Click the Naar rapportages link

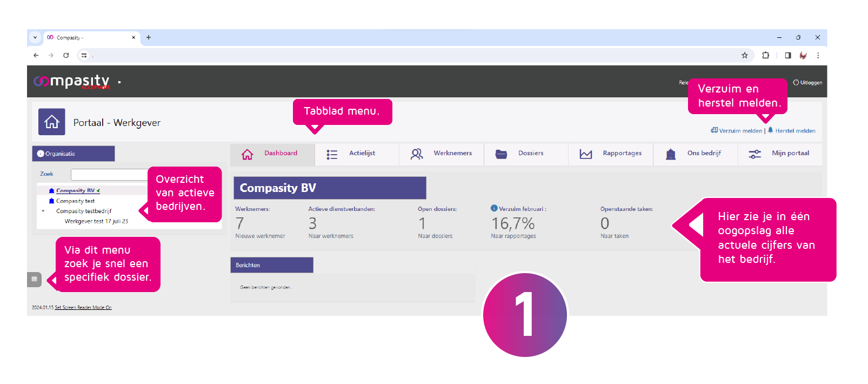click(x=513, y=236)
